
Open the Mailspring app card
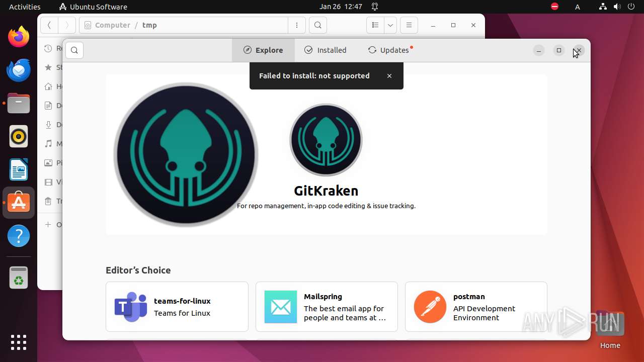[327, 307]
